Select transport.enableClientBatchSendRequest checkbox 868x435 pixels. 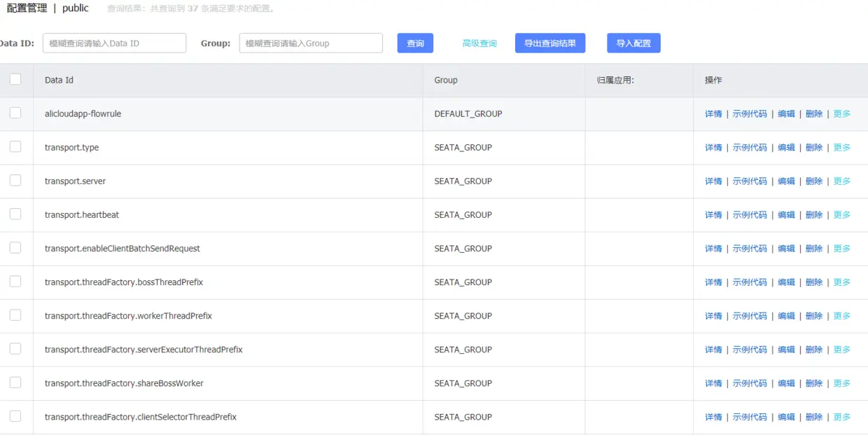[x=15, y=247]
